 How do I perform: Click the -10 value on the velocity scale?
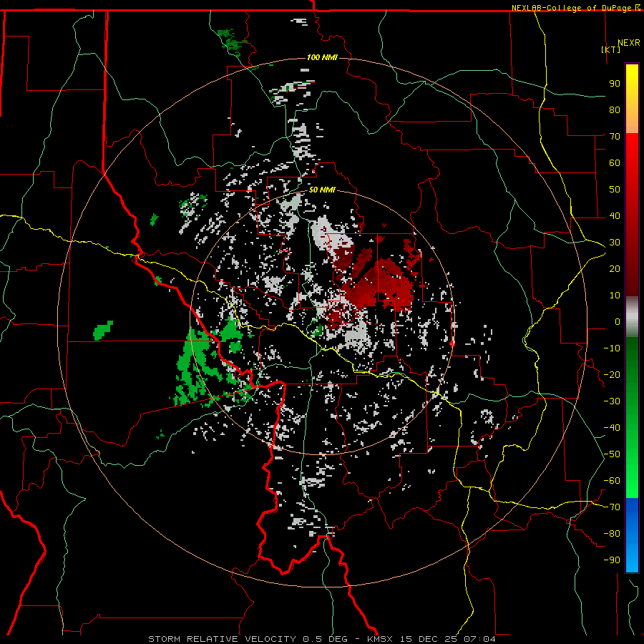[x=612, y=348]
